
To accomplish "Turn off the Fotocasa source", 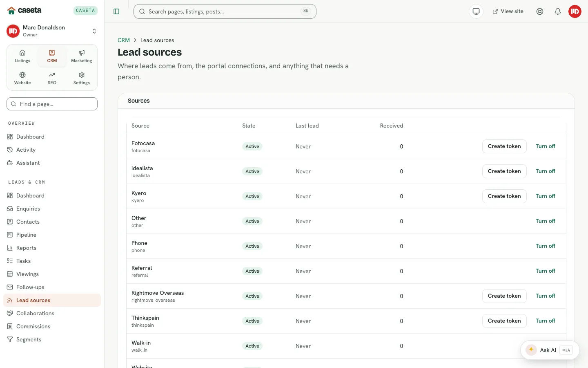I will tap(546, 146).
